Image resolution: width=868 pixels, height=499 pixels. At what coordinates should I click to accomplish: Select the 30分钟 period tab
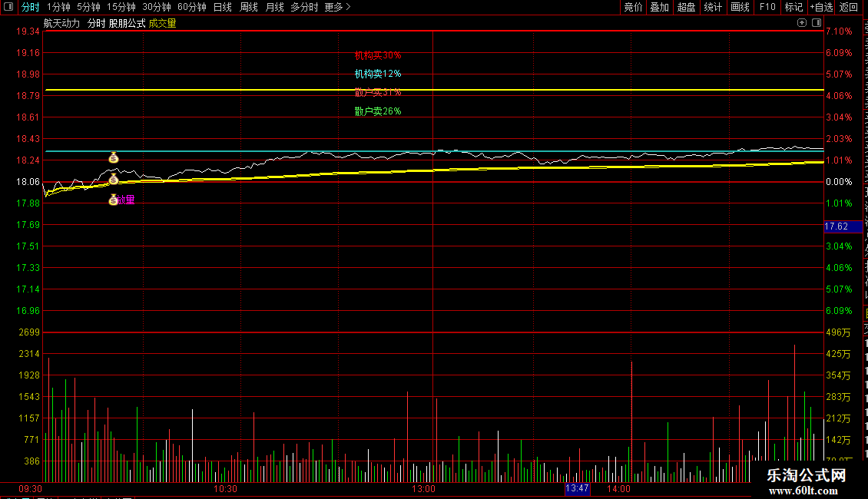(x=157, y=7)
